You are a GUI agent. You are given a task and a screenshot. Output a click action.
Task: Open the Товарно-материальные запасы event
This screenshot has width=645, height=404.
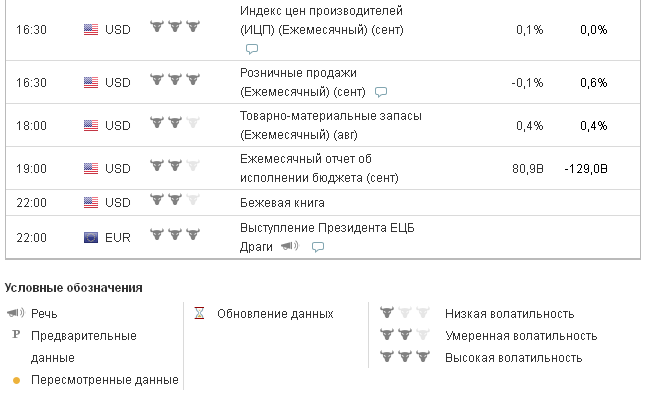tap(330, 116)
